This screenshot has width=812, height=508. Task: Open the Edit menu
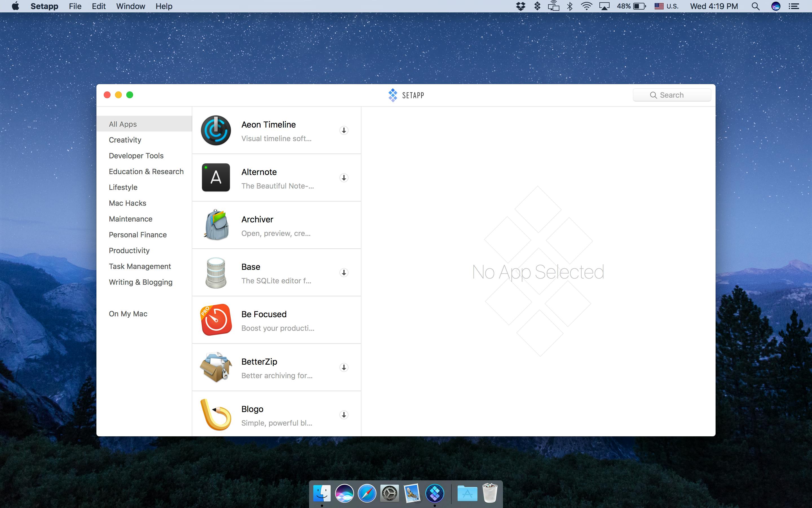click(99, 6)
